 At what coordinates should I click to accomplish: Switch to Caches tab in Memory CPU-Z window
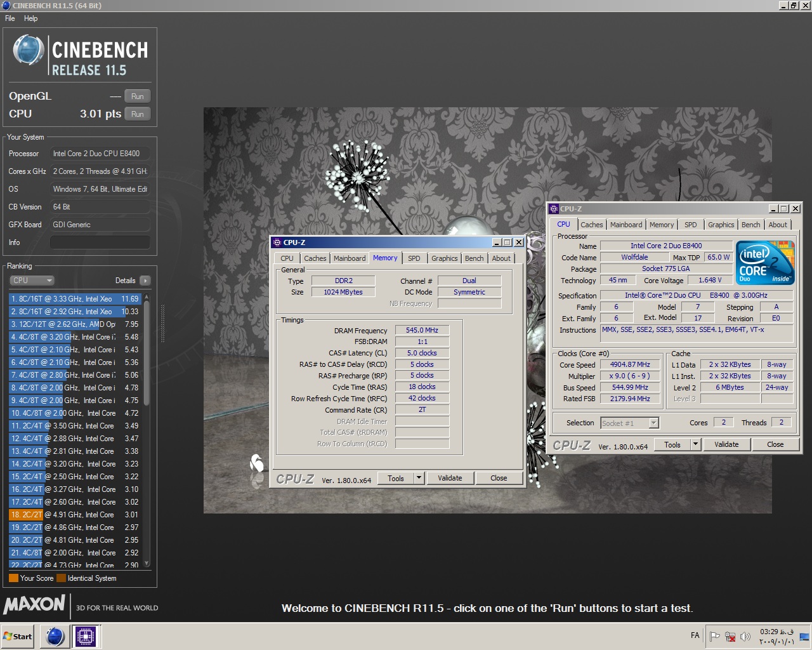tap(315, 258)
